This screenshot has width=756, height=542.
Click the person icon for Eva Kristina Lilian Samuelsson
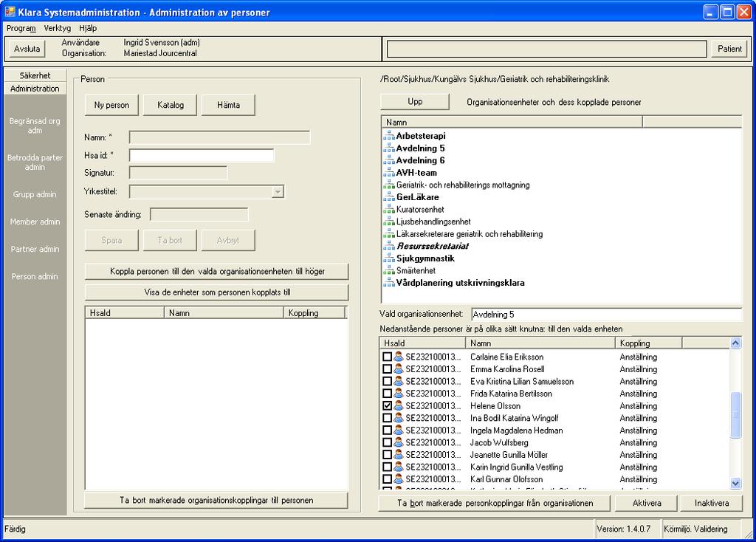398,382
